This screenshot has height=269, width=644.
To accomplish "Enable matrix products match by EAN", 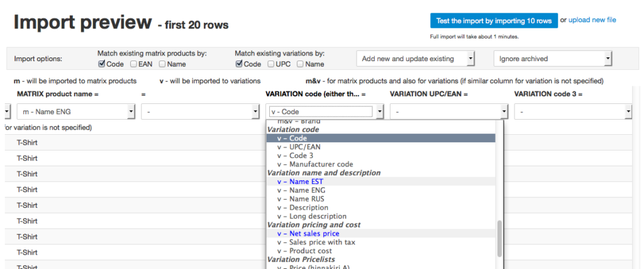I will coord(133,64).
